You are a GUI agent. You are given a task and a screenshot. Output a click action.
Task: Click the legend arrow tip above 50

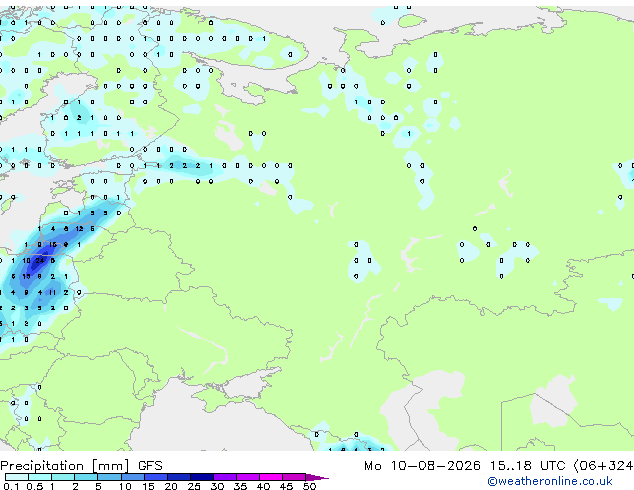[x=317, y=477]
